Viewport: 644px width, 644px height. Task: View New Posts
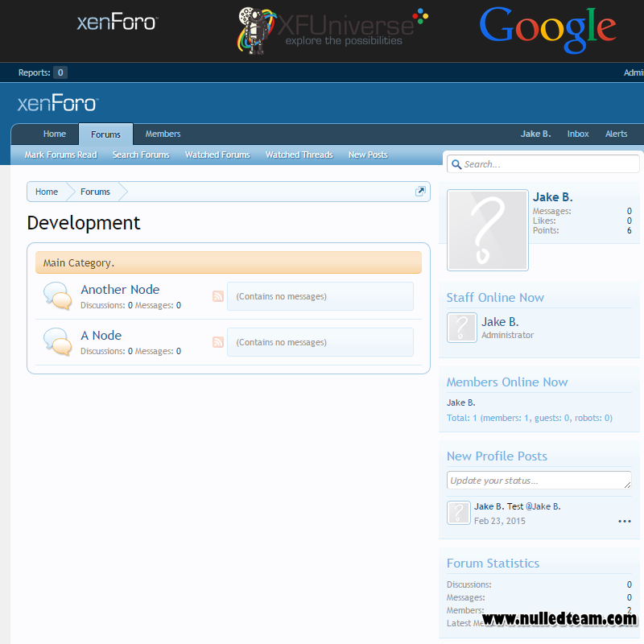tap(368, 155)
